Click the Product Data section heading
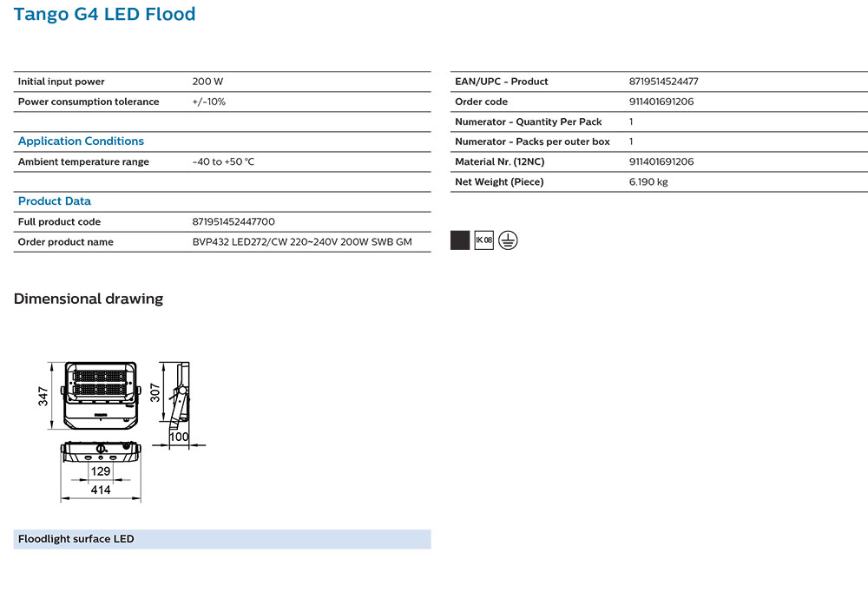Image resolution: width=868 pixels, height=592 pixels. (54, 201)
